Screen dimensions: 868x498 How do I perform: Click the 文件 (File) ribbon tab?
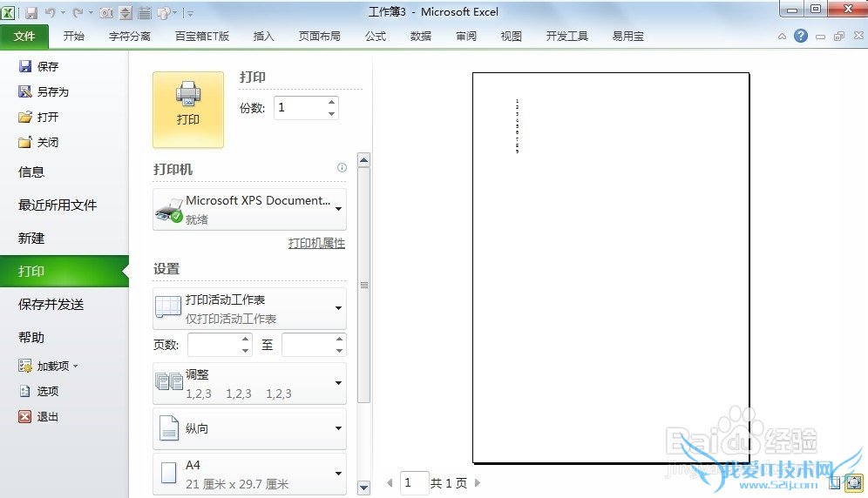(x=24, y=37)
